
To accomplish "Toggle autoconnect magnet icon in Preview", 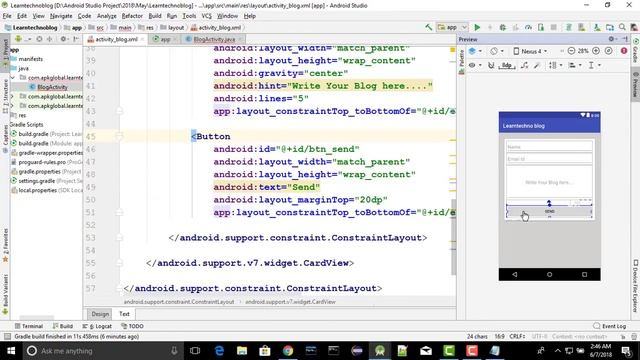I will 491,65.
